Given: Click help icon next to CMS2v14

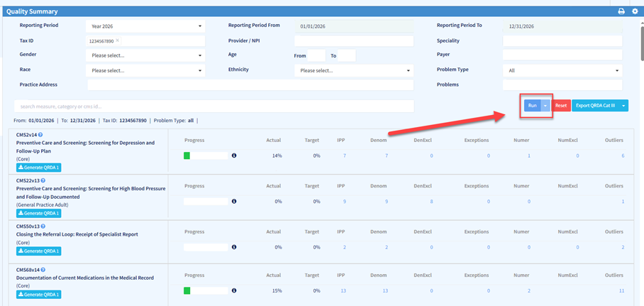Looking at the screenshot, I should pos(40,135).
